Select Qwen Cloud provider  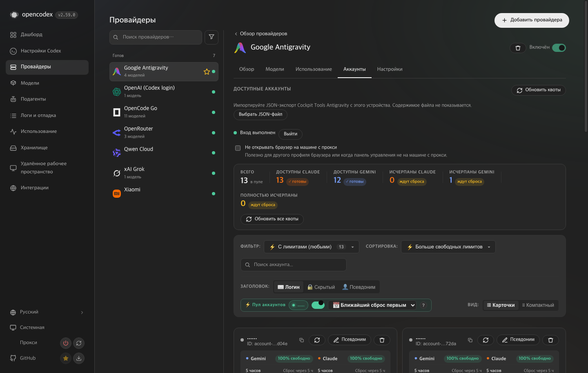pos(164,153)
